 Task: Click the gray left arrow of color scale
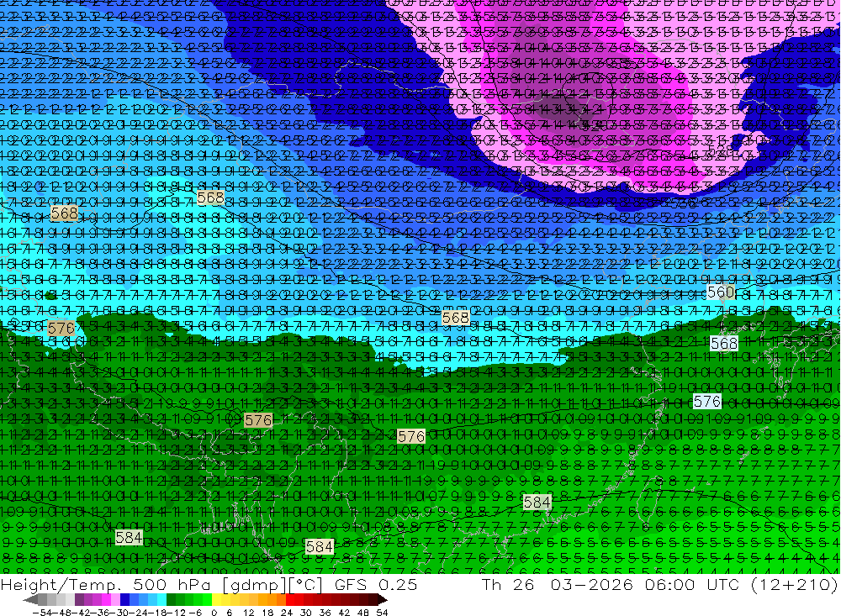pos(30,600)
